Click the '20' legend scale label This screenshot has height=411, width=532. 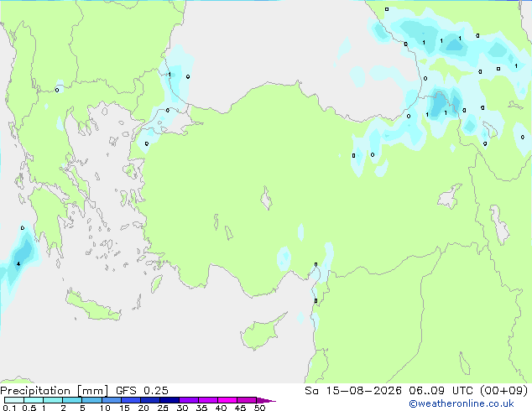pos(143,408)
